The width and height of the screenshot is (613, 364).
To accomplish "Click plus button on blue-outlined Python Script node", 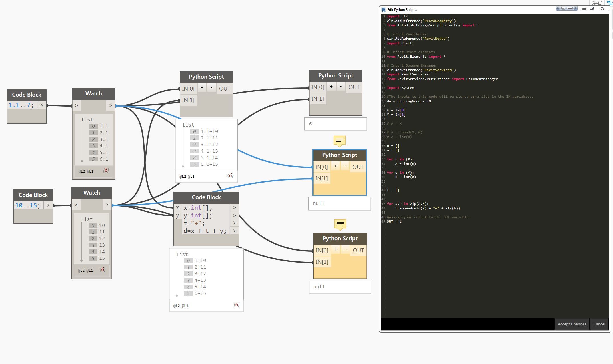I will coord(335,166).
